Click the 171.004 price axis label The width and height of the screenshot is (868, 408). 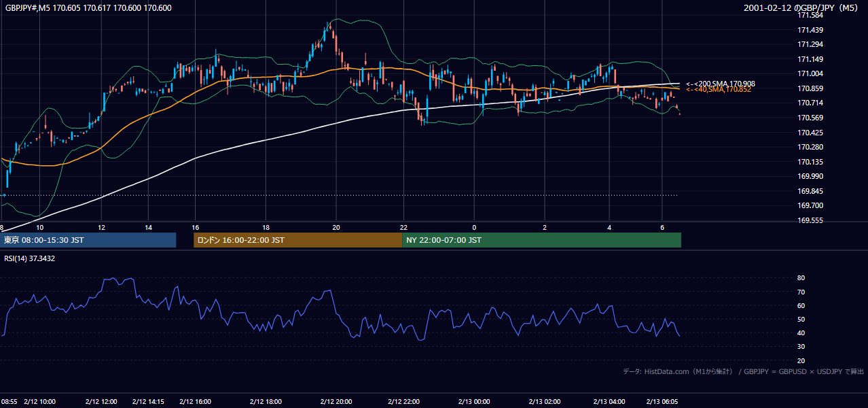(x=810, y=73)
